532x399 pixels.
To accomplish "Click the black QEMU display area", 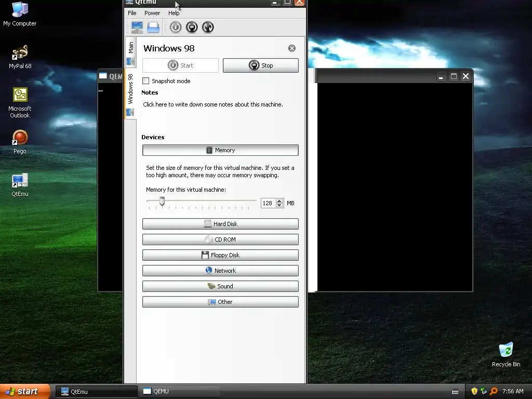I will [395, 187].
